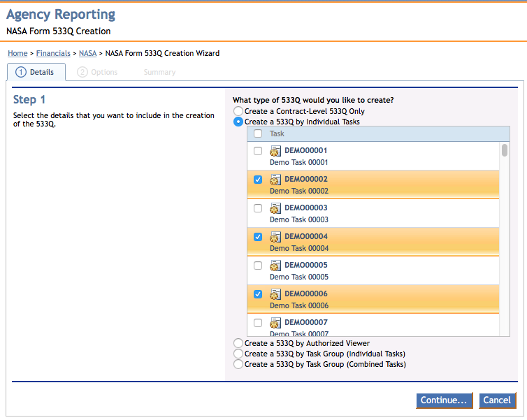
Task: Click the DEMO00004 task icon
Action: pos(275,237)
